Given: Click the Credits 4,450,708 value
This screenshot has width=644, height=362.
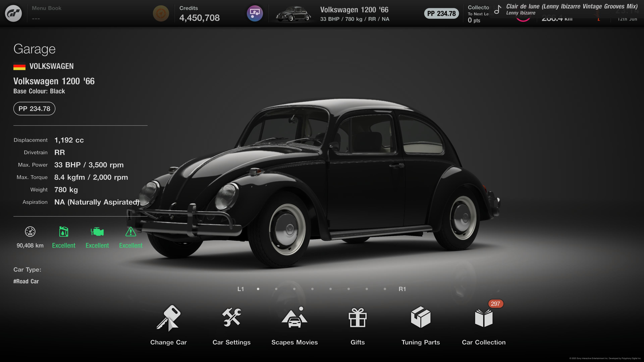Looking at the screenshot, I should pos(200,18).
